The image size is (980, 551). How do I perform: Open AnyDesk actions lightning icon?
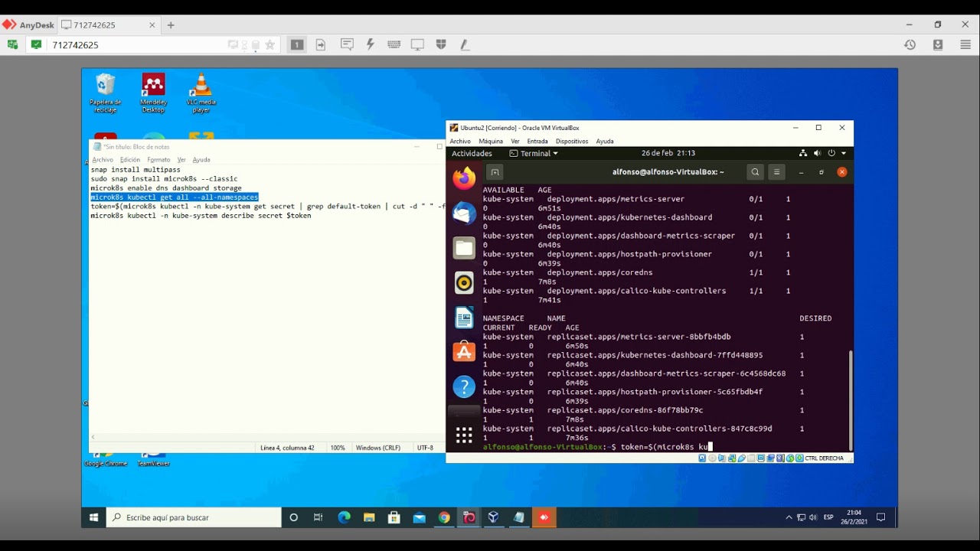pos(371,44)
